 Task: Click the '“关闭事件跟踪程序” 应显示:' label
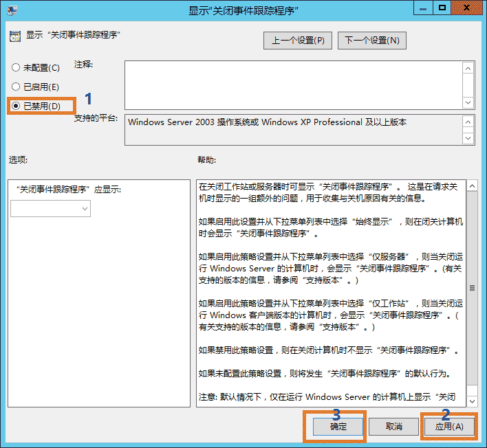(69, 190)
